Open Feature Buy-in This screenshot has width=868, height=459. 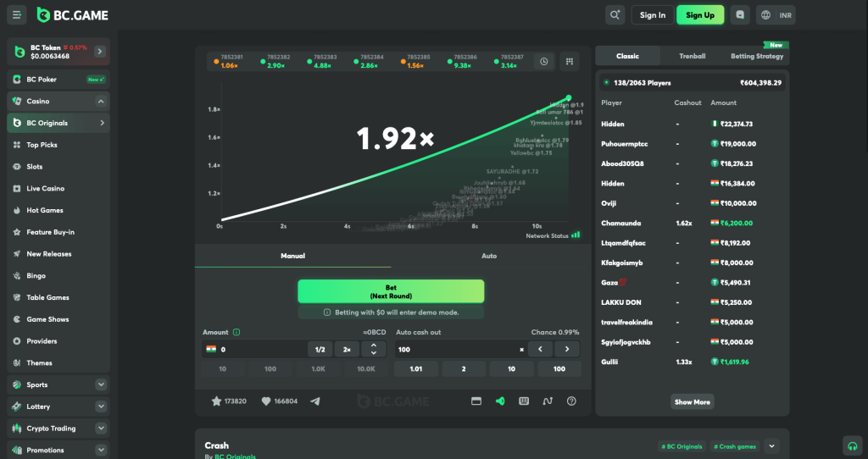(x=58, y=232)
